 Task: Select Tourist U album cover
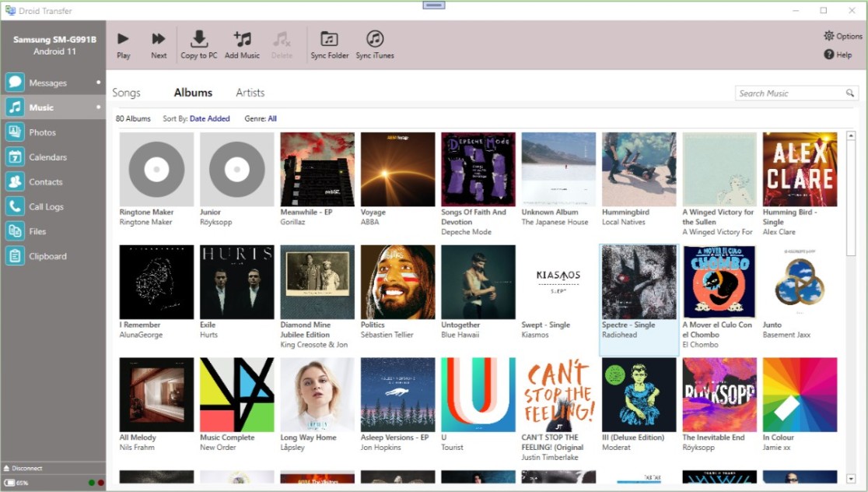(x=478, y=395)
